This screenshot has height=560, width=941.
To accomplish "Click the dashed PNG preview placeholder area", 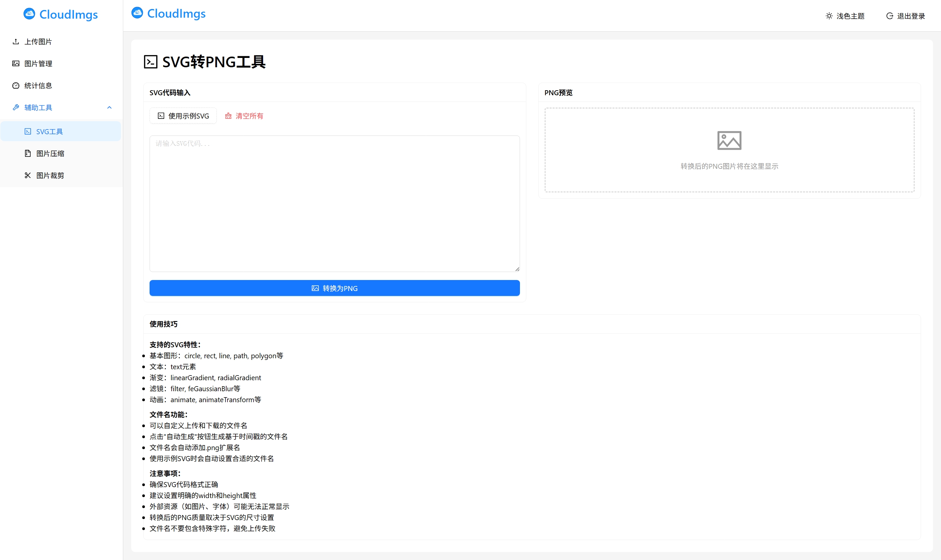I will point(729,150).
